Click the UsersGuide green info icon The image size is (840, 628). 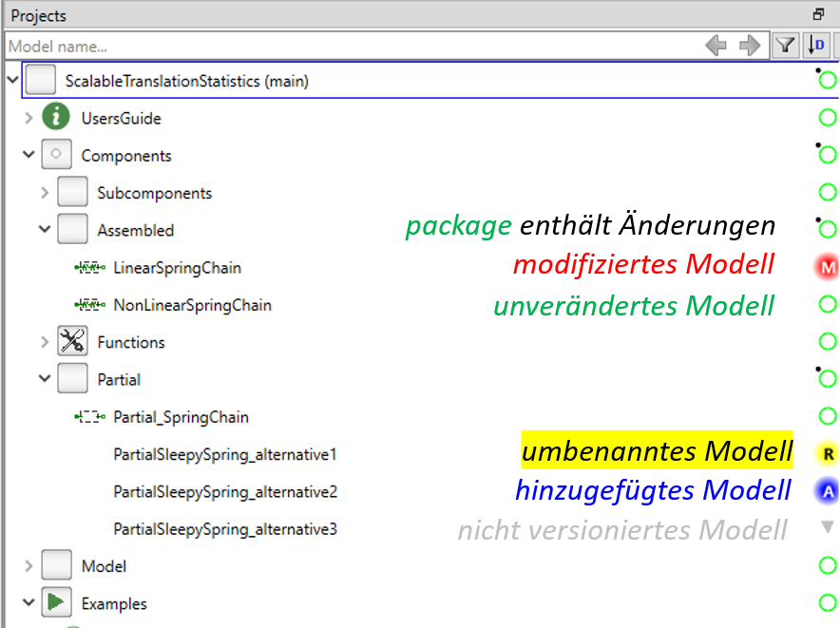[x=57, y=118]
